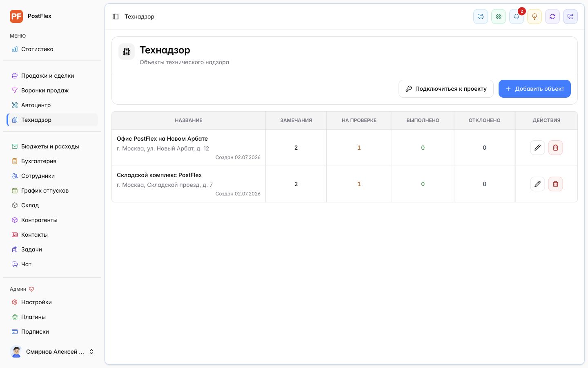
Task: Expand the Смирнов Алексей user menu
Action: click(x=52, y=352)
